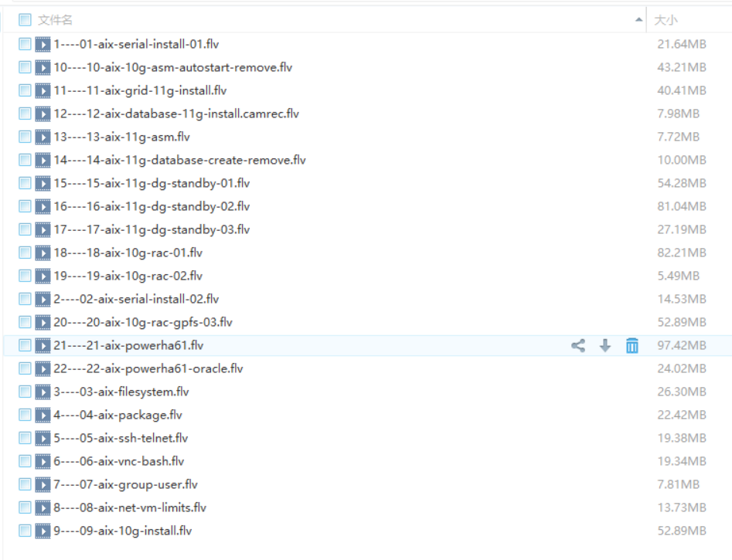Click video icon of 17-aix-11g-dg-standby-03.flv
This screenshot has width=732, height=560.
43,229
